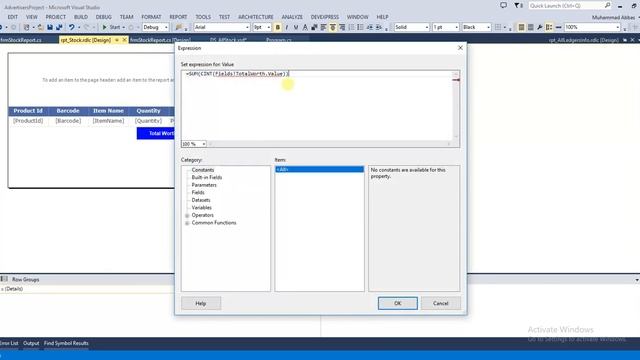The image size is (640, 360).
Task: Select the Datasets category
Action: (201, 200)
